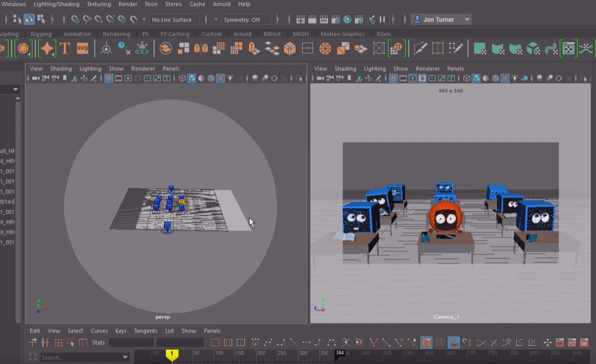
Task: Toggle grid display in persp panel toolbar
Action: pyautogui.click(x=109, y=78)
